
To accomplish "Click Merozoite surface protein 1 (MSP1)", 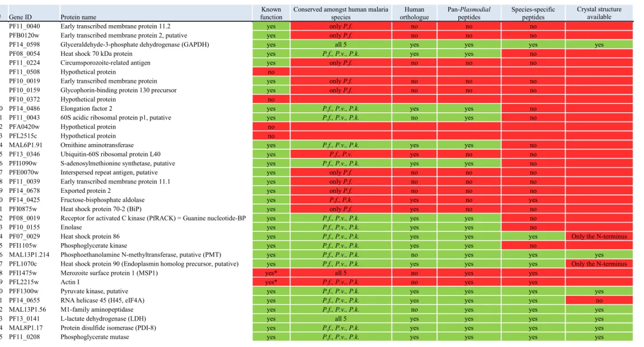I will (109, 273).
